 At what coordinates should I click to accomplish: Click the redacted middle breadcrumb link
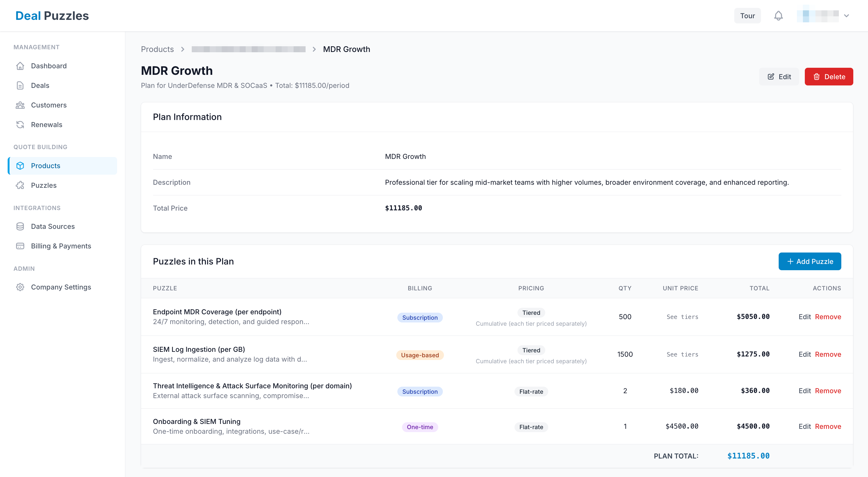coord(248,49)
